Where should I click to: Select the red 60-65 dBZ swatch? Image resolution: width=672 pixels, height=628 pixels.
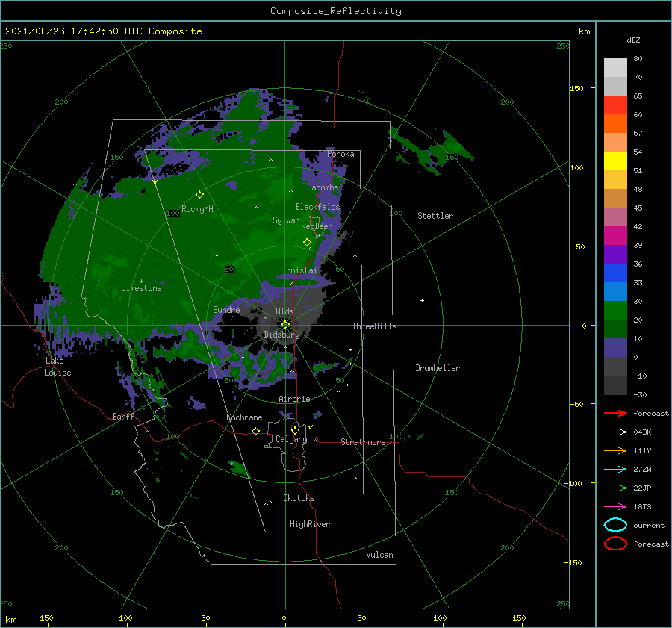[615, 105]
